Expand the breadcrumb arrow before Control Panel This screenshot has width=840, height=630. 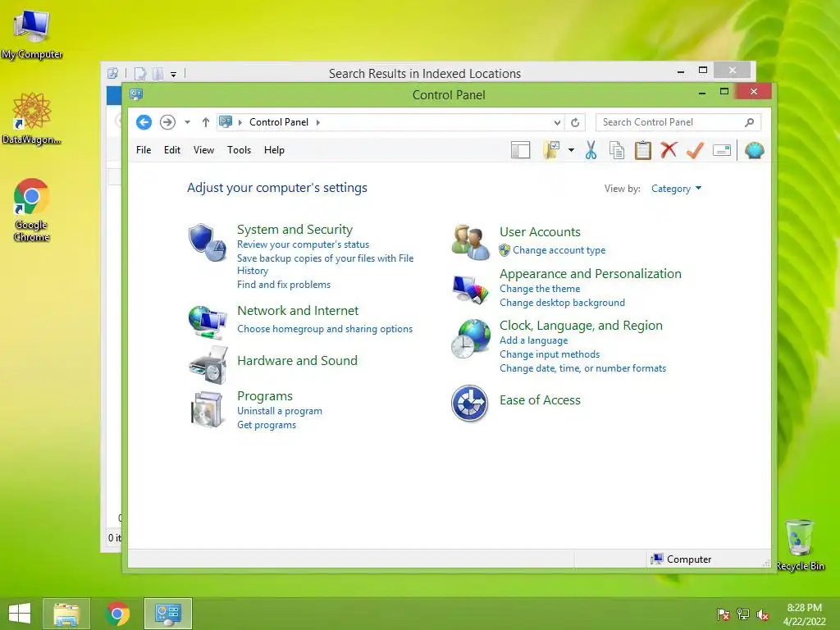240,122
